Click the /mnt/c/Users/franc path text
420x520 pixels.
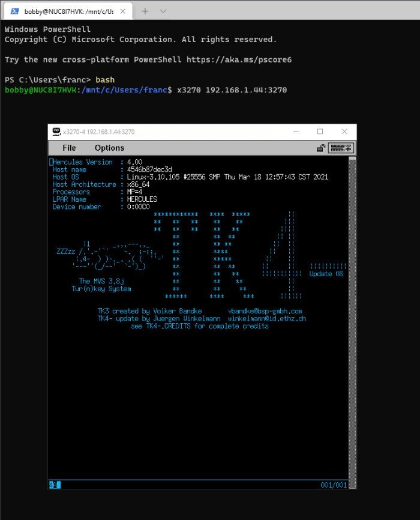(124, 90)
